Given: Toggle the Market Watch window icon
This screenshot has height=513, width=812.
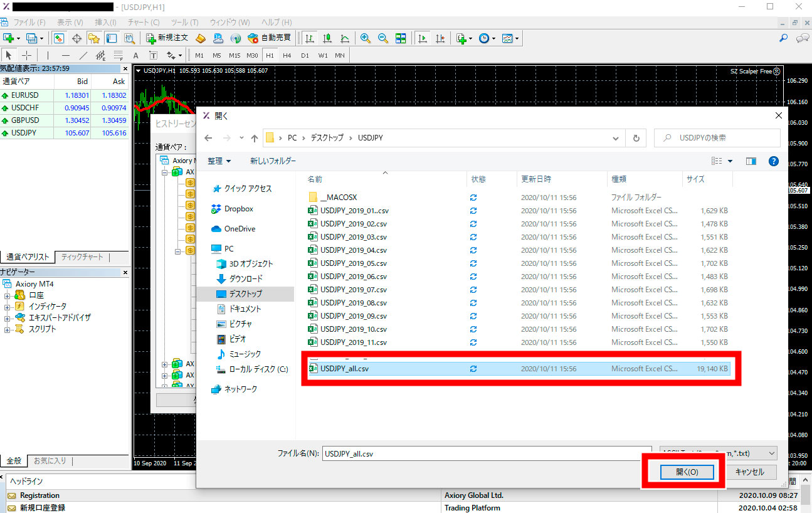Looking at the screenshot, I should pos(58,38).
